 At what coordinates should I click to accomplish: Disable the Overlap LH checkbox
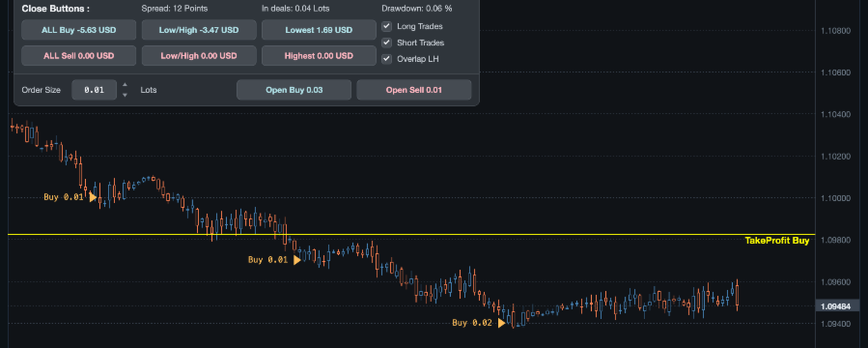point(387,58)
